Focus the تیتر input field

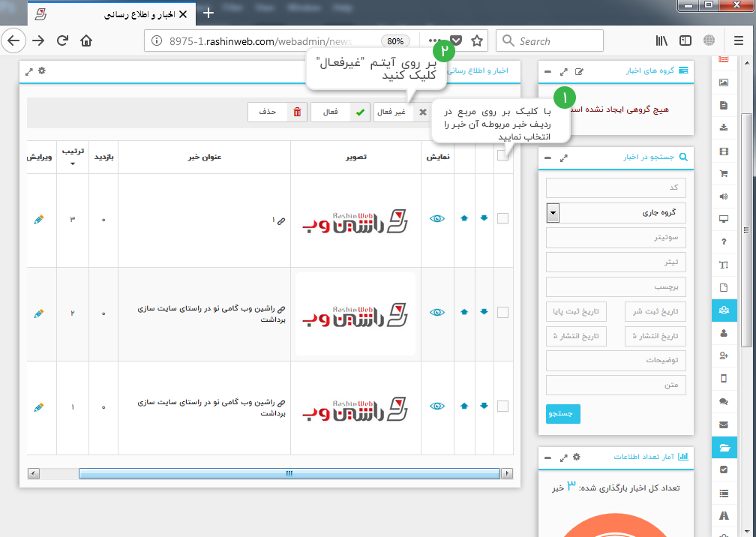click(616, 262)
